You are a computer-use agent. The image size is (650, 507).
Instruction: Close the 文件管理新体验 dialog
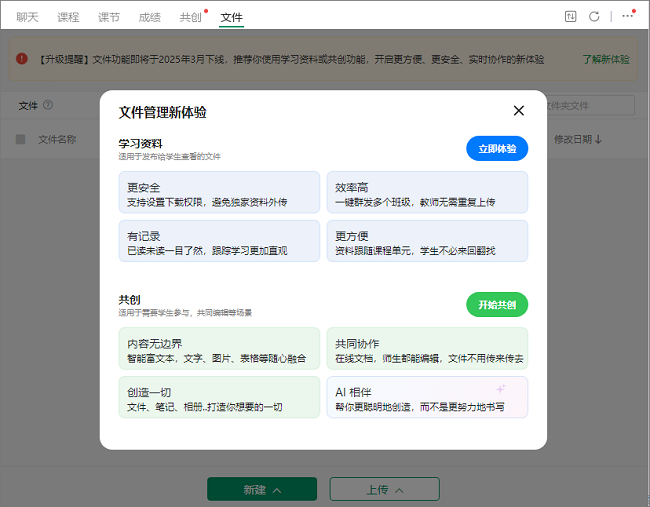coord(518,111)
